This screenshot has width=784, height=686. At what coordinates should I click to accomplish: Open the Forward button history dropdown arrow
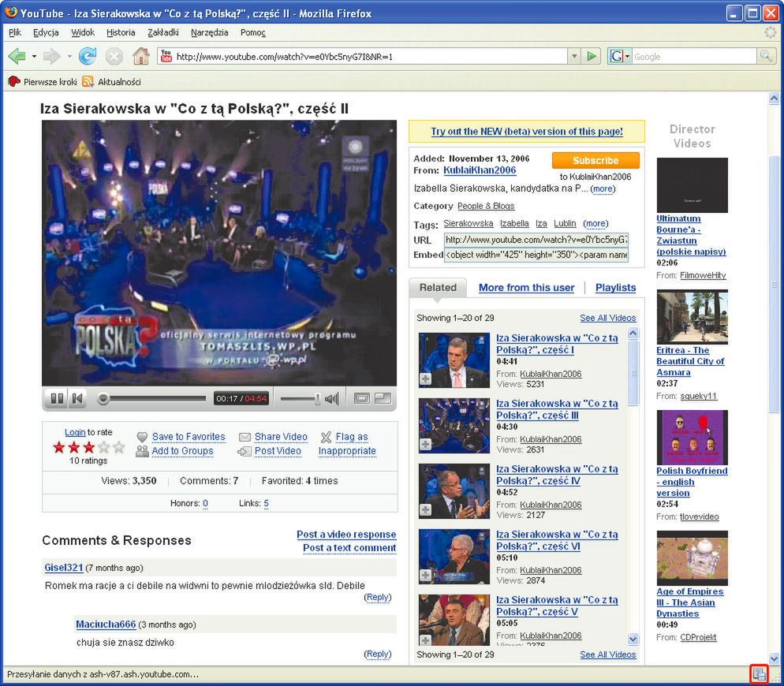(69, 57)
